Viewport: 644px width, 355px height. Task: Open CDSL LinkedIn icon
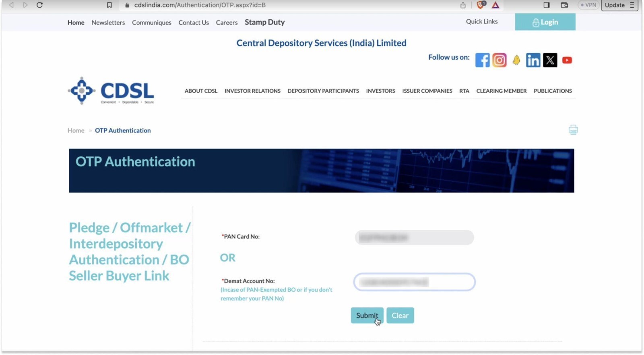pos(533,60)
